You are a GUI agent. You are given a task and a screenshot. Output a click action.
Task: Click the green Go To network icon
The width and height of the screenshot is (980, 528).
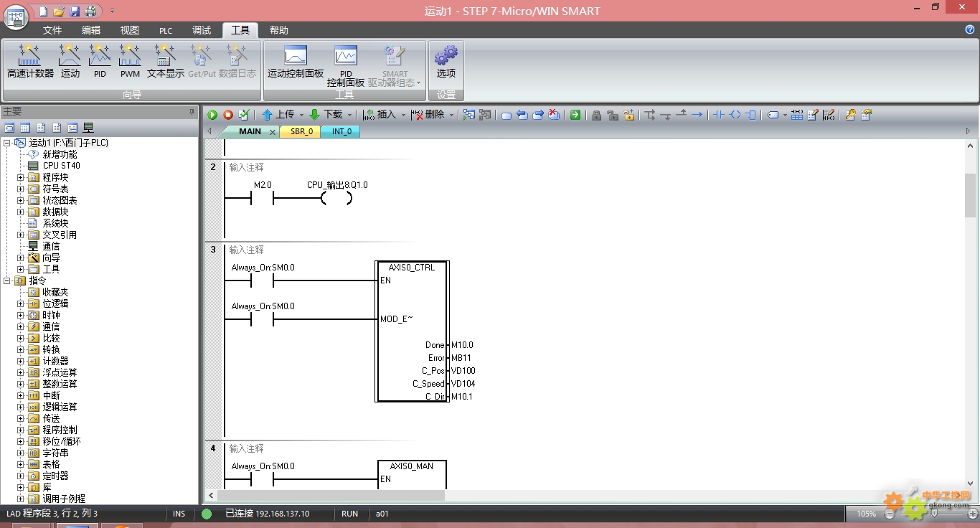575,115
